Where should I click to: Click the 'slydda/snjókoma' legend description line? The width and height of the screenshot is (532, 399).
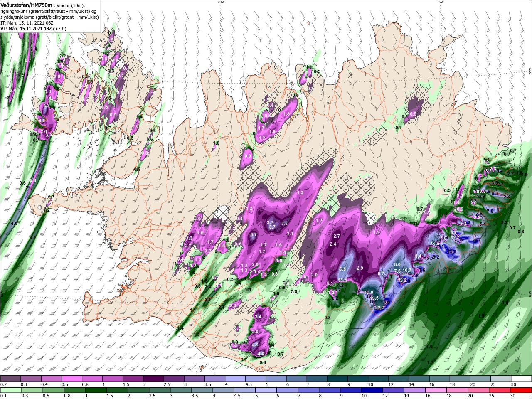[x=49, y=17]
